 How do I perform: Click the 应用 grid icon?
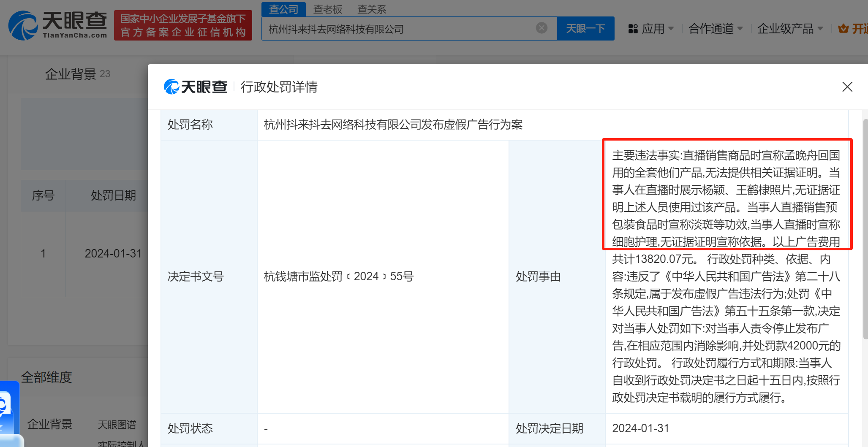point(633,29)
